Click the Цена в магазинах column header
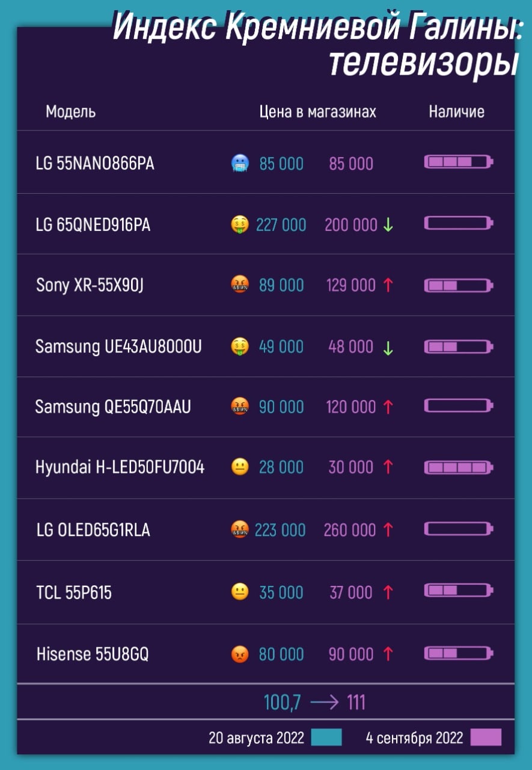The image size is (532, 770). pyautogui.click(x=318, y=111)
